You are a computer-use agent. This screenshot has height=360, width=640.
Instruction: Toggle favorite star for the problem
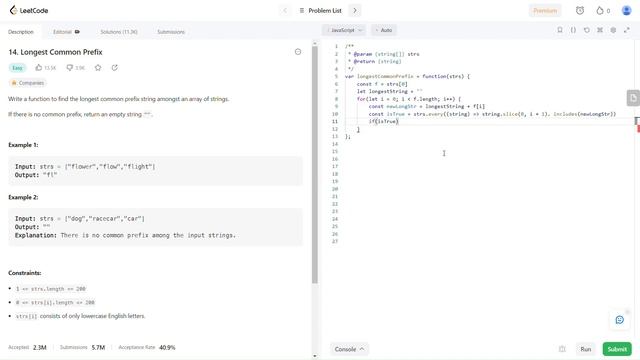pyautogui.click(x=98, y=68)
